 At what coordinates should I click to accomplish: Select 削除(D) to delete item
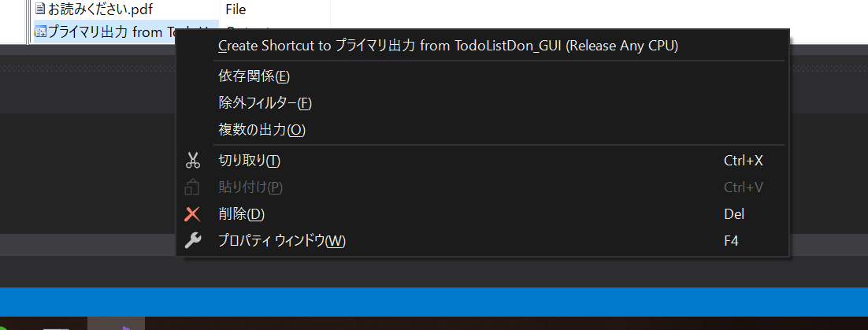(x=241, y=214)
